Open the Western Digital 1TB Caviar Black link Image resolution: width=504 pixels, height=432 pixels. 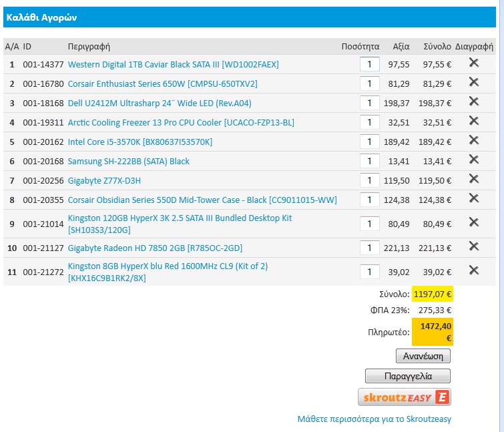[x=174, y=65]
